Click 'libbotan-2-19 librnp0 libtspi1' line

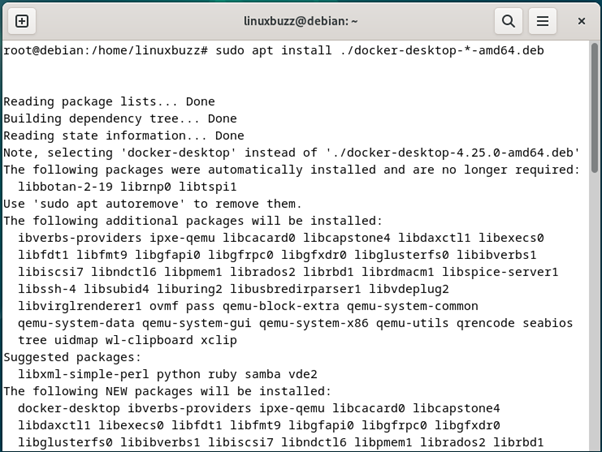coord(127,187)
